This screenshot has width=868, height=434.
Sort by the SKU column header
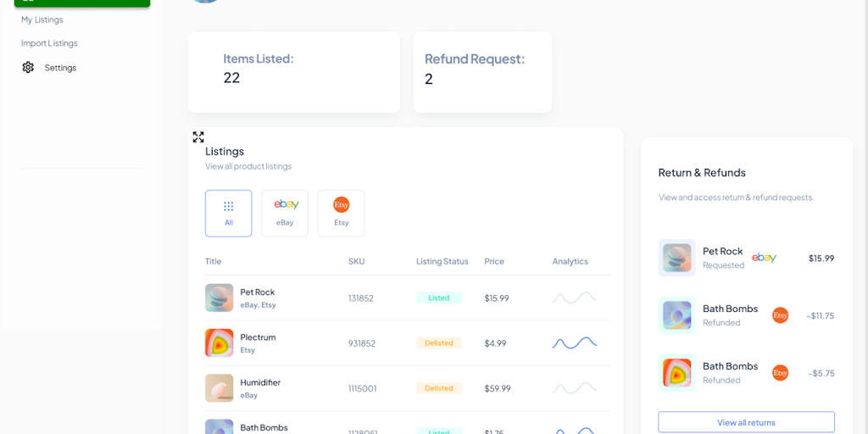pyautogui.click(x=357, y=261)
